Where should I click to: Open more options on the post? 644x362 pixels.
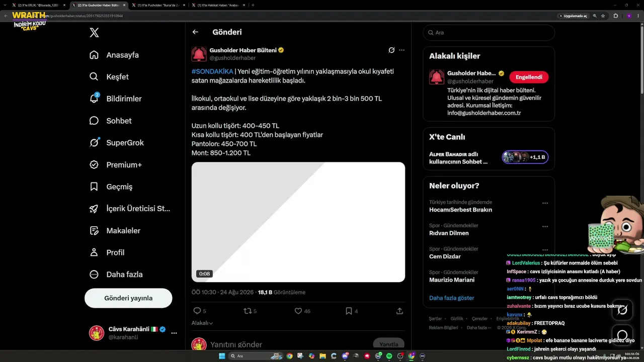click(401, 50)
